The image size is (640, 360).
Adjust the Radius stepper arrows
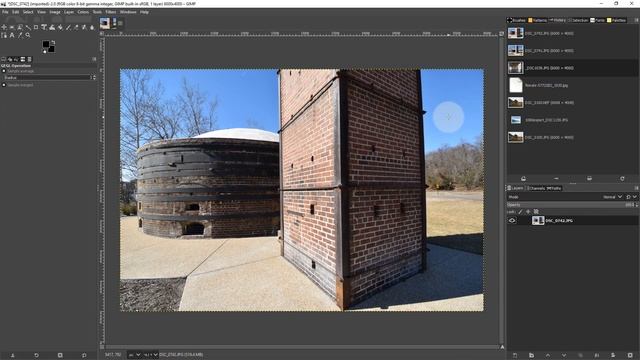94,78
